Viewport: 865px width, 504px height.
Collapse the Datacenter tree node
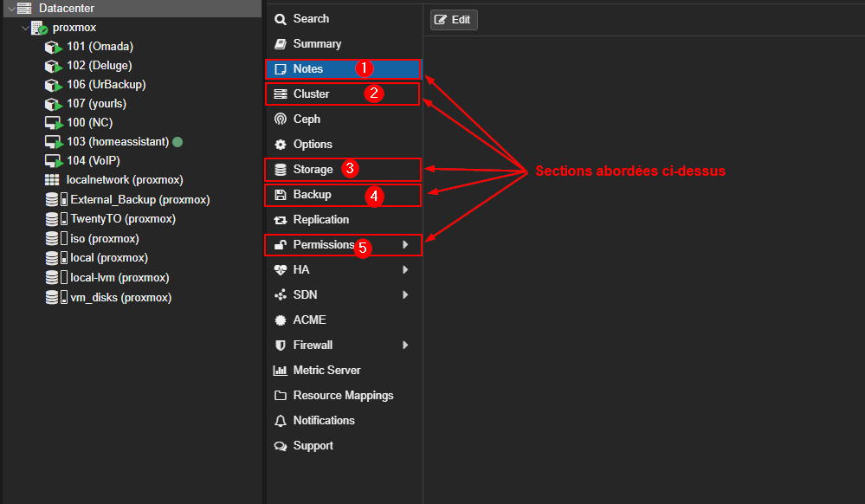10,9
